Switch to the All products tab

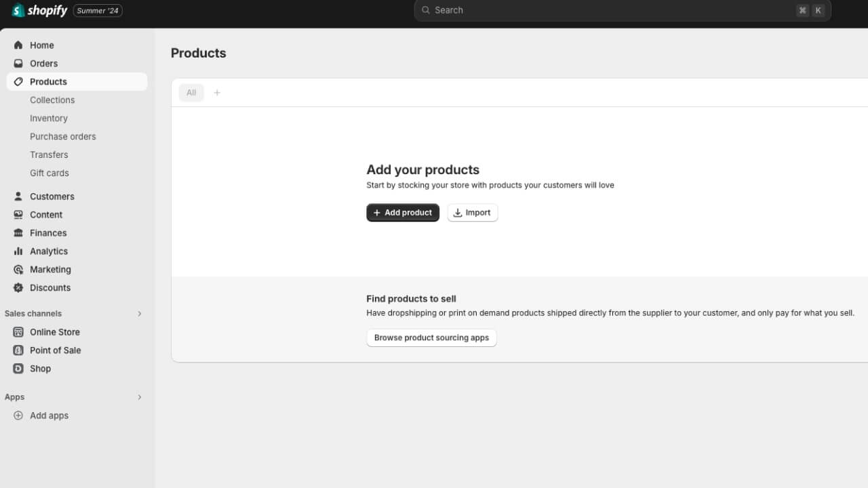(191, 92)
